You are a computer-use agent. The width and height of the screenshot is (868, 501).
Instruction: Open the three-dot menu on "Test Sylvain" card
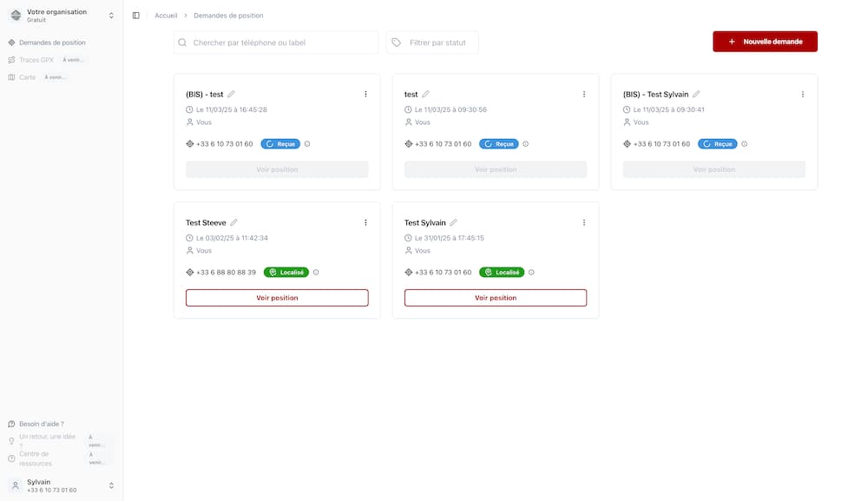click(x=584, y=223)
